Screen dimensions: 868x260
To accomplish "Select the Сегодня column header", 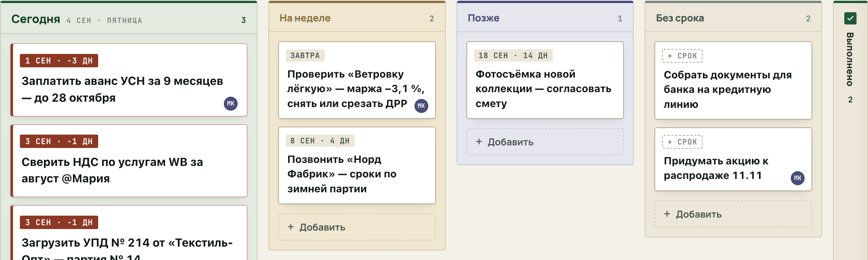I will [x=129, y=18].
